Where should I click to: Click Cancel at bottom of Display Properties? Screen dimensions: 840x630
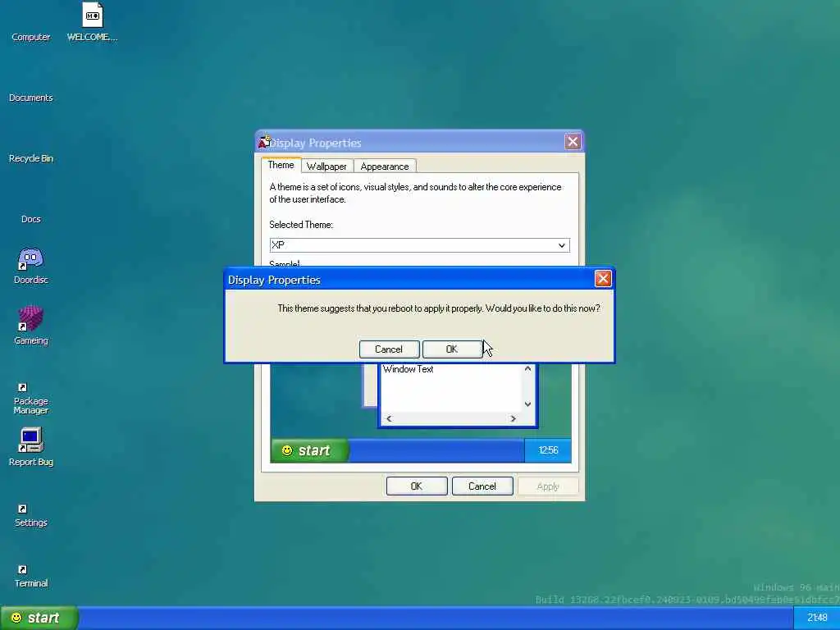[x=482, y=486]
